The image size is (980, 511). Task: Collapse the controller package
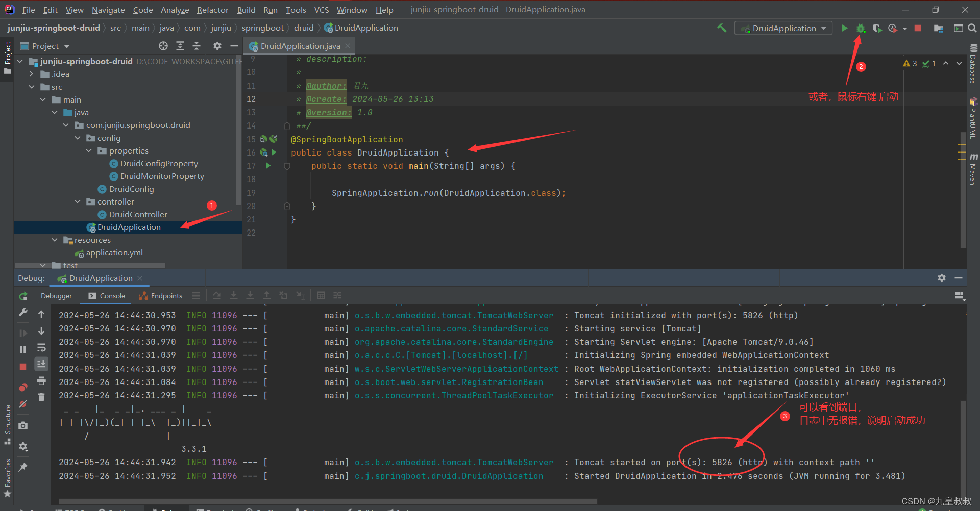pos(78,201)
